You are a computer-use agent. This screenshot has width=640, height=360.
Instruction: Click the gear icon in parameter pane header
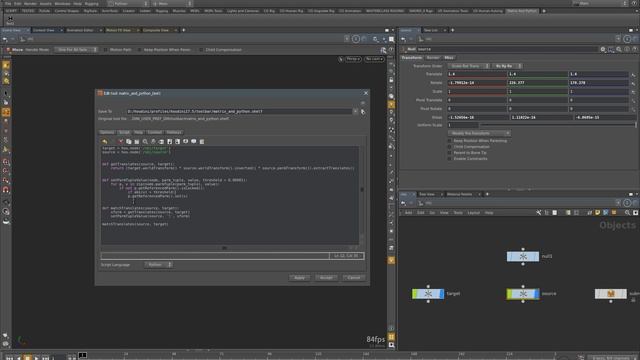pos(603,49)
